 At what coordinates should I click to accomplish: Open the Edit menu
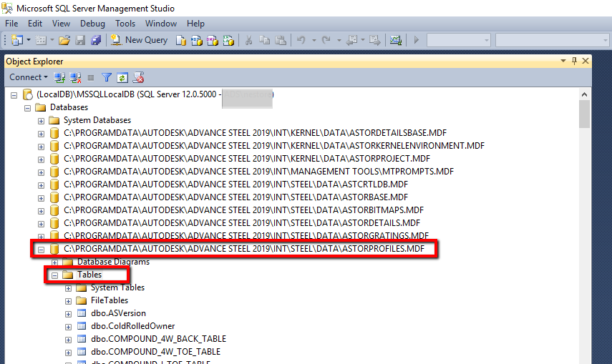coord(35,24)
